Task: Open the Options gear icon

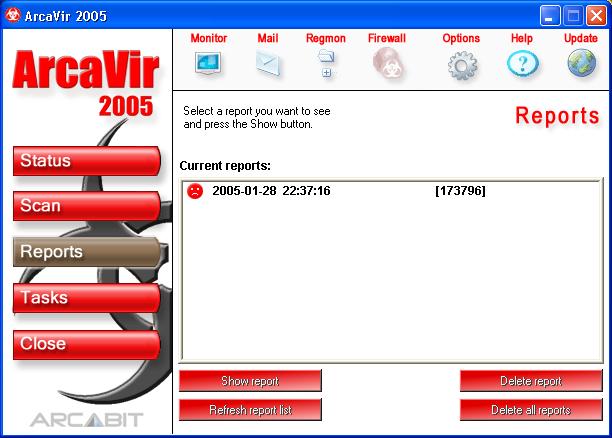Action: pos(462,66)
